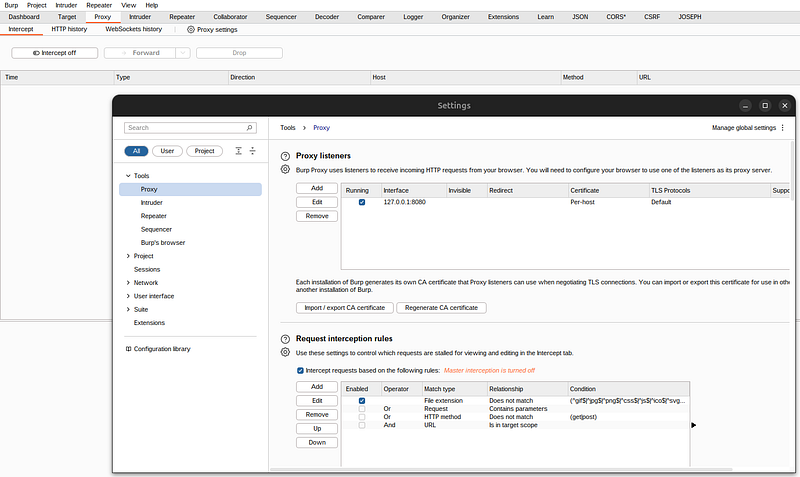
Task: Click the help icon beside Request interception rules
Action: pyautogui.click(x=285, y=339)
